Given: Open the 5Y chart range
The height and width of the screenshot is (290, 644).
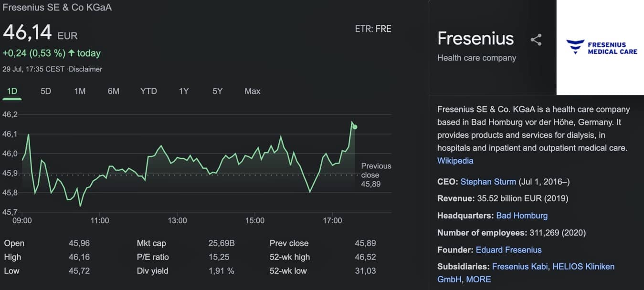Looking at the screenshot, I should 218,91.
